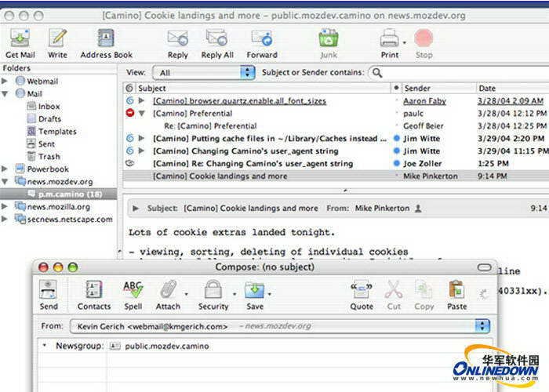
Task: Open the Newsgroup address type dropdown arrow
Action: (x=45, y=346)
